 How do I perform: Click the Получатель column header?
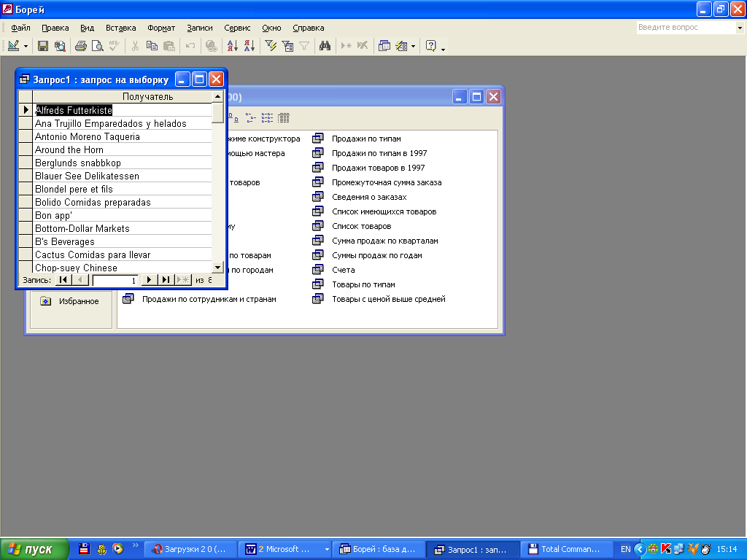coord(122,97)
